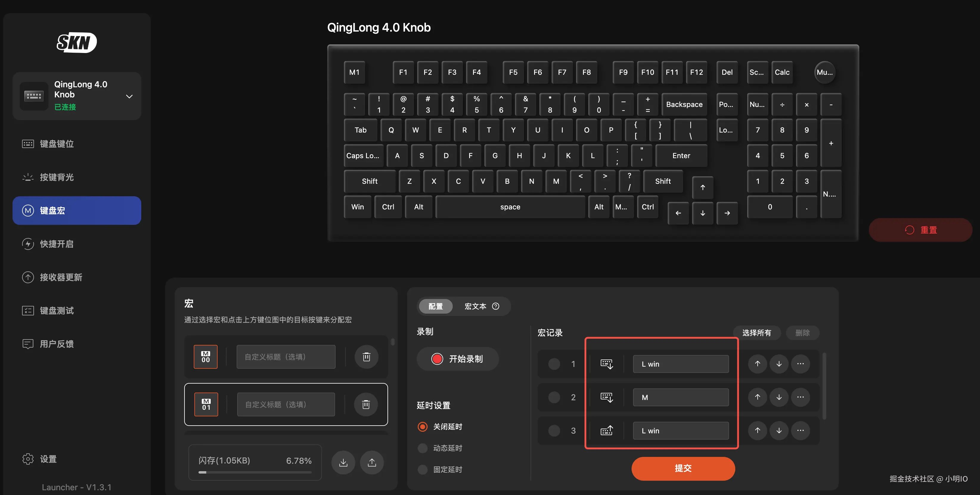Delete the M00 macro with trash icon
Image resolution: width=980 pixels, height=495 pixels.
pyautogui.click(x=366, y=357)
